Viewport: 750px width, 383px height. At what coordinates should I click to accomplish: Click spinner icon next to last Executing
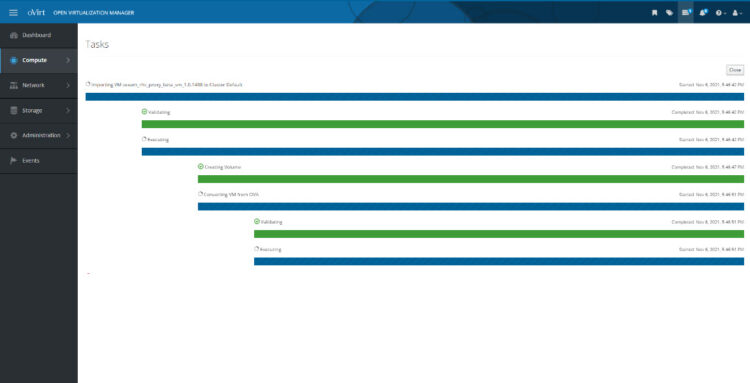(256, 249)
